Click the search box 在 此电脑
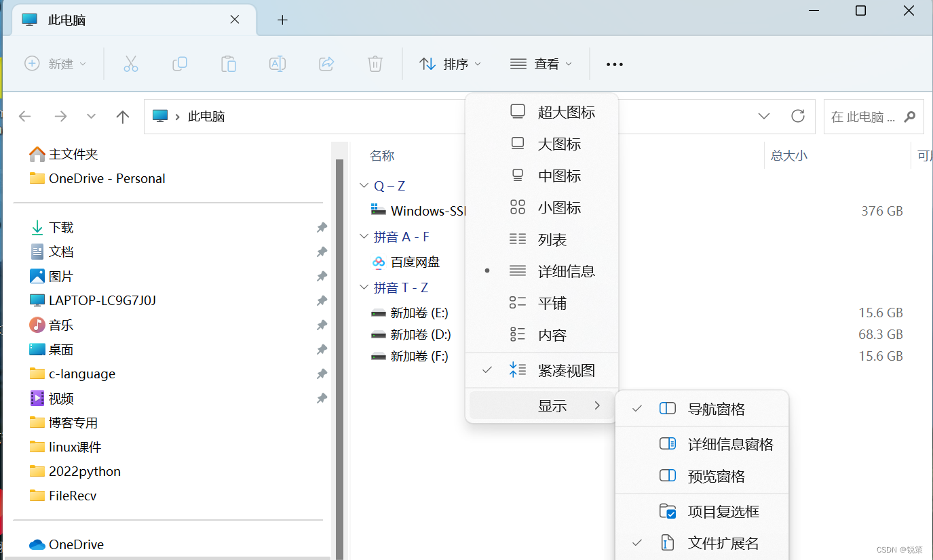The width and height of the screenshot is (933, 560). (874, 117)
